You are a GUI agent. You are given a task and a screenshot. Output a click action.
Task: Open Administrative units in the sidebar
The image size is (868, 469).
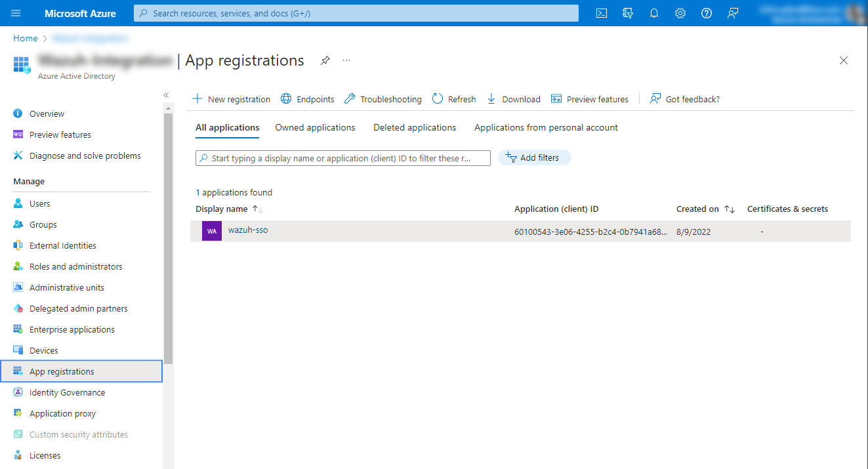[67, 287]
